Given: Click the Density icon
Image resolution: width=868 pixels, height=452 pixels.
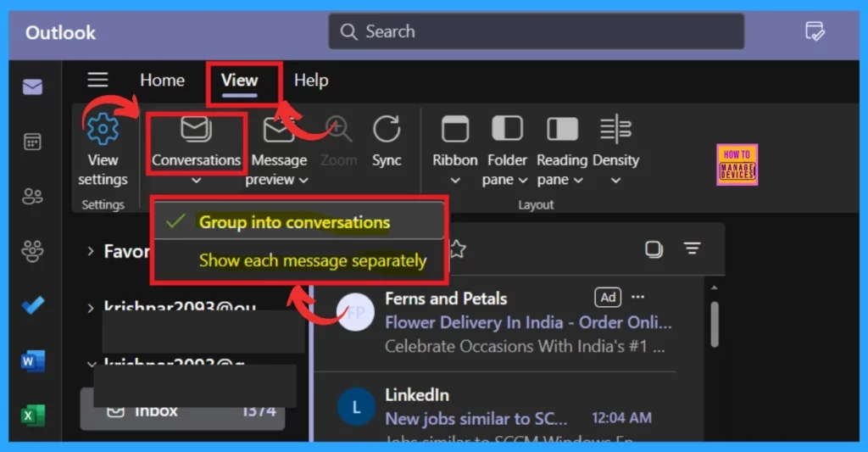Looking at the screenshot, I should tap(615, 129).
